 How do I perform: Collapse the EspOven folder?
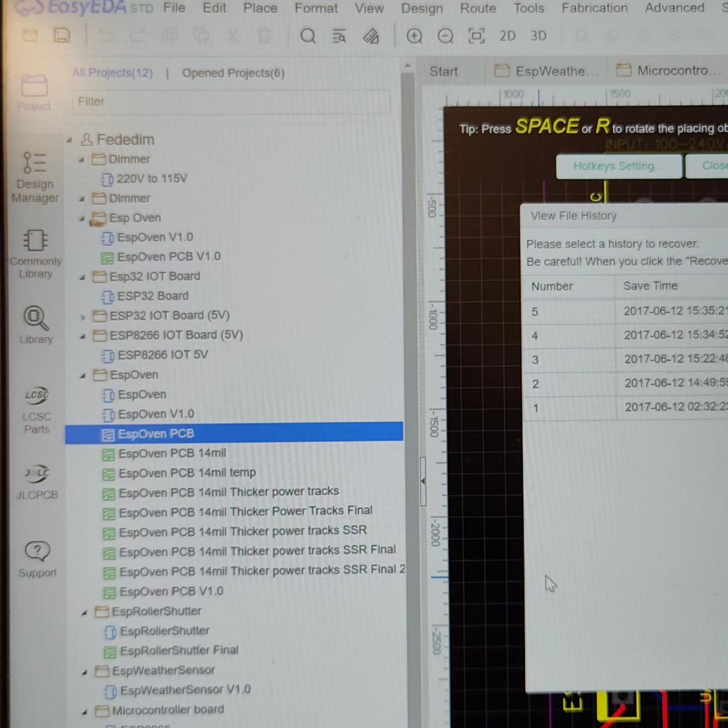83,376
